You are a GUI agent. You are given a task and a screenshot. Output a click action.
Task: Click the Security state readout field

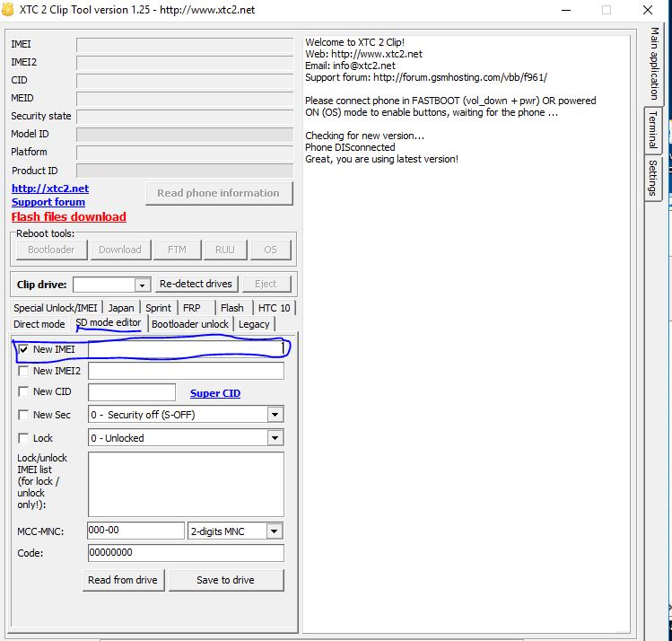[x=185, y=117]
